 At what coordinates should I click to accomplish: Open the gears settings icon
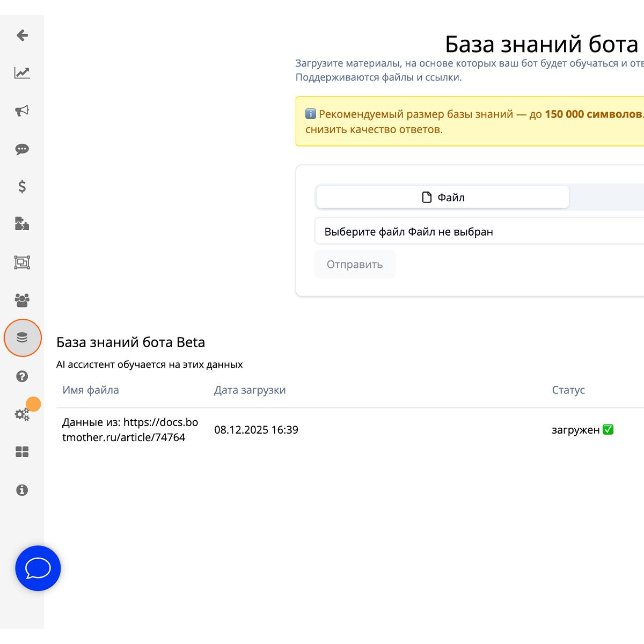22,414
